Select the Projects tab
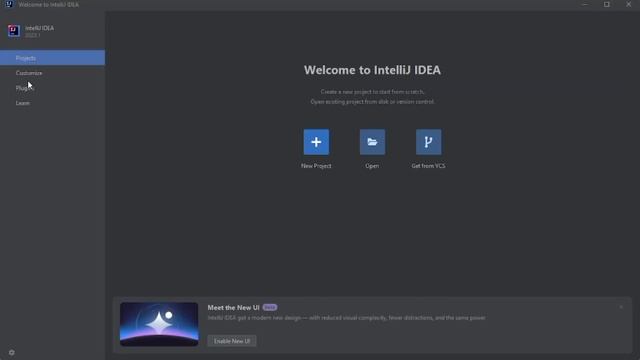Image resolution: width=640 pixels, height=360 pixels. point(52,58)
